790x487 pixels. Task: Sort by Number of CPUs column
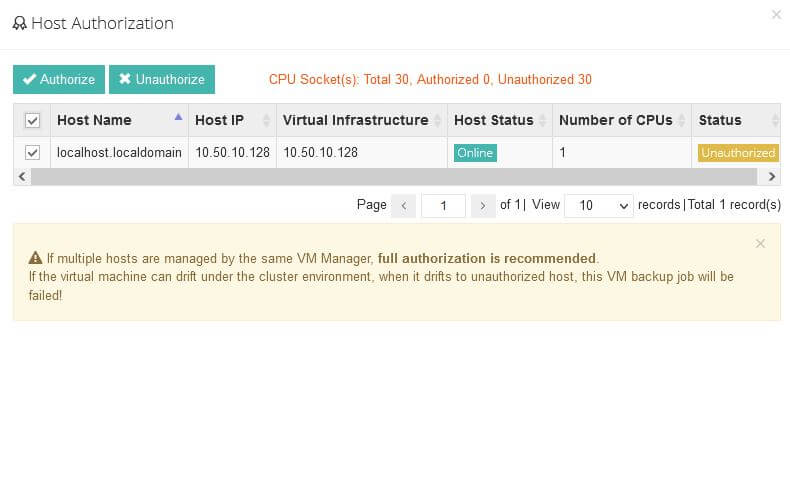click(622, 120)
